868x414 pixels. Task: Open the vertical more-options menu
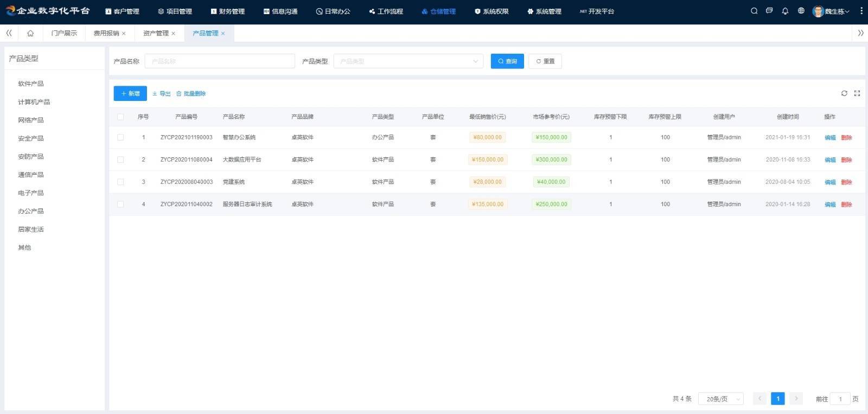[x=861, y=11]
